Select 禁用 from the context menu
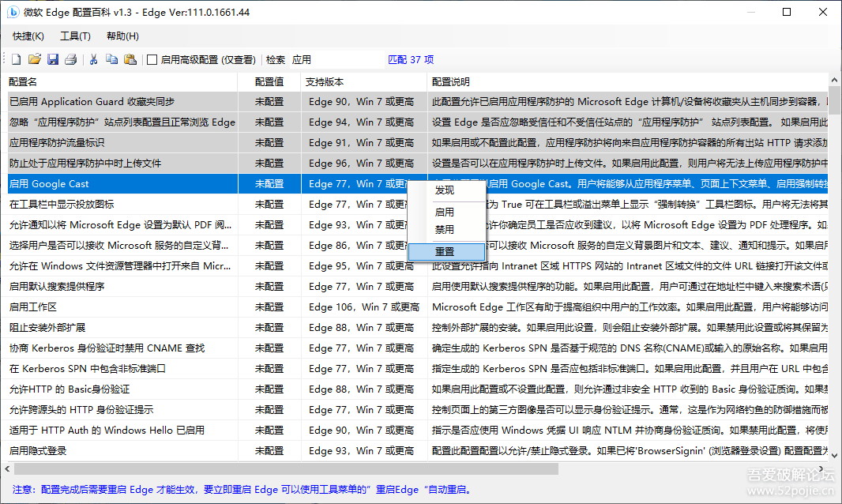842x504 pixels. click(x=445, y=229)
